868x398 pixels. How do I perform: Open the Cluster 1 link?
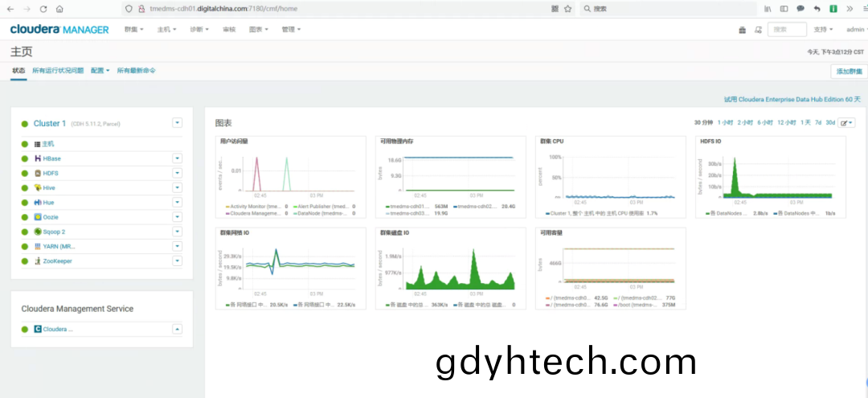50,124
